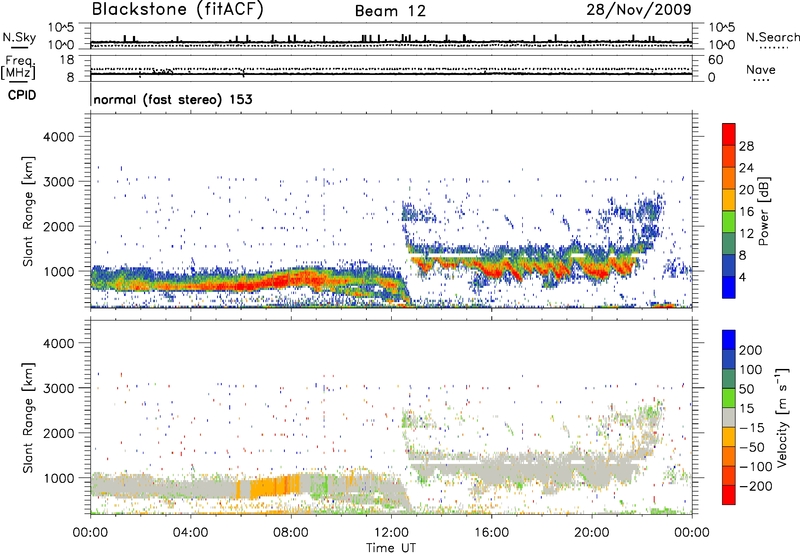The image size is (800, 554).
Task: Click the Freq. [MHz] axis label
Action: [x=19, y=67]
